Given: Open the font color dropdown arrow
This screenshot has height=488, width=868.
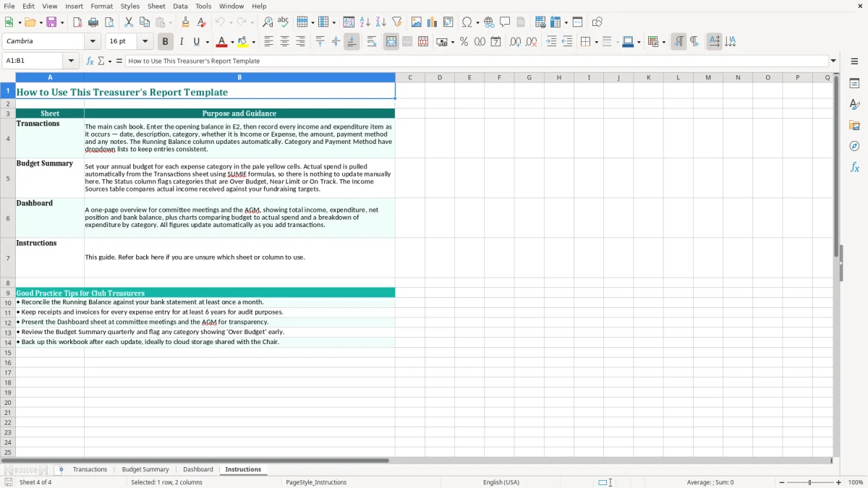Looking at the screenshot, I should (x=232, y=42).
